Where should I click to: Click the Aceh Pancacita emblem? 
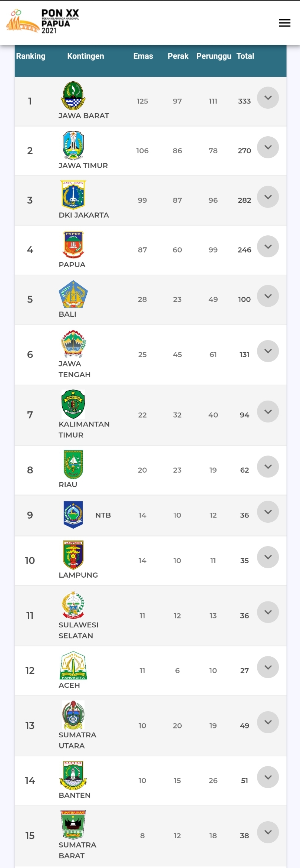(73, 666)
